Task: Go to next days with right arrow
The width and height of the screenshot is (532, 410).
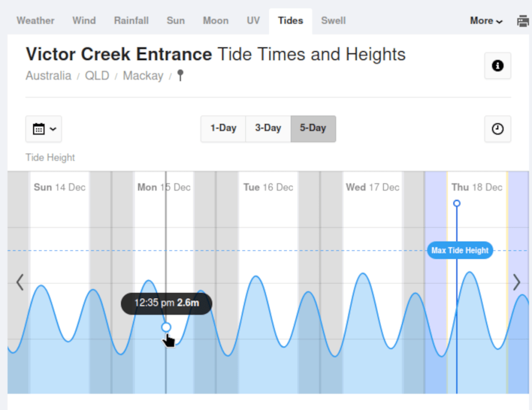Action: tap(516, 282)
